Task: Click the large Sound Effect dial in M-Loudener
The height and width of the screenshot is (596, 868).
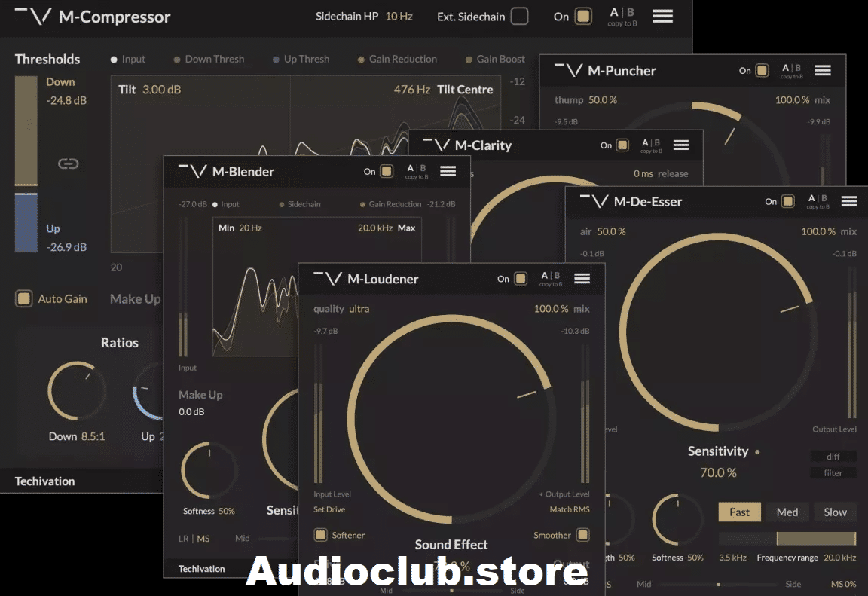Action: (x=451, y=419)
